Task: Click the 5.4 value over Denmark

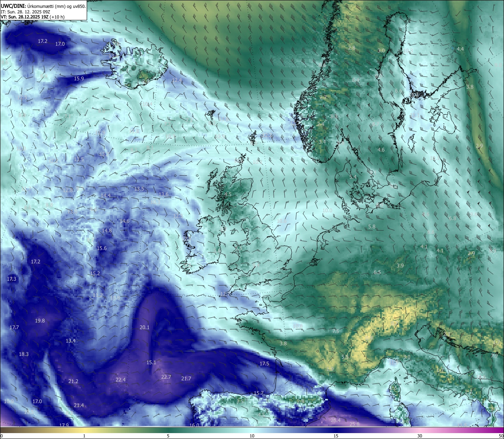Action: pos(353,177)
